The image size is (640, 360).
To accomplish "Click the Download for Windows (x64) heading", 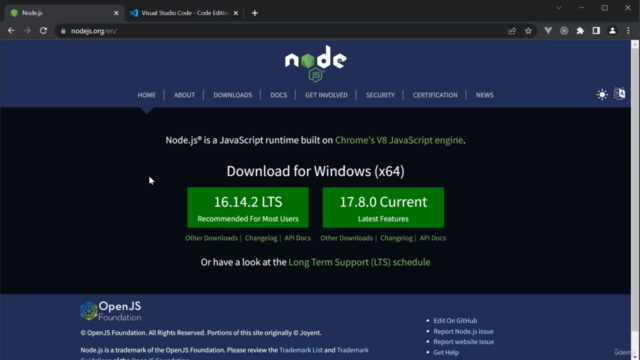I will coord(316,171).
